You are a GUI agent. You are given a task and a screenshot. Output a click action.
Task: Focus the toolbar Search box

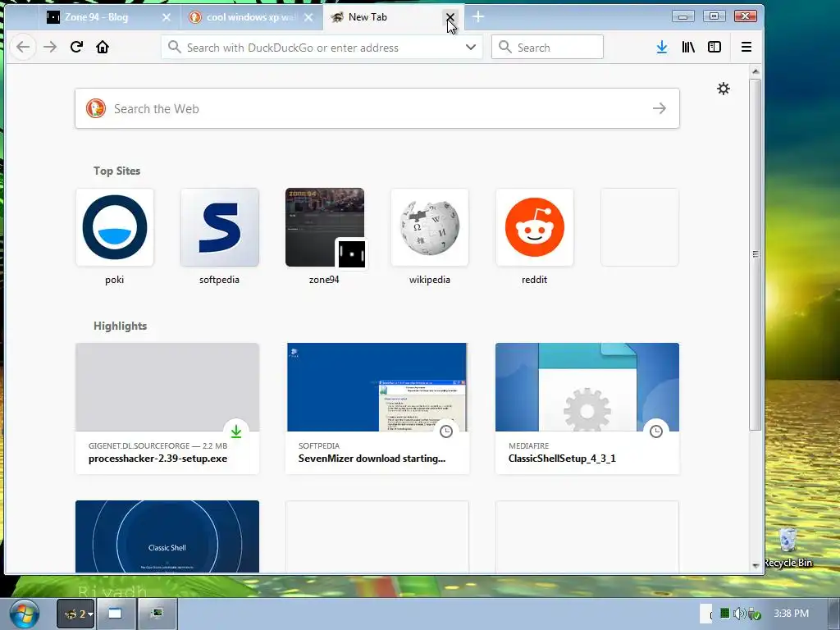[547, 47]
